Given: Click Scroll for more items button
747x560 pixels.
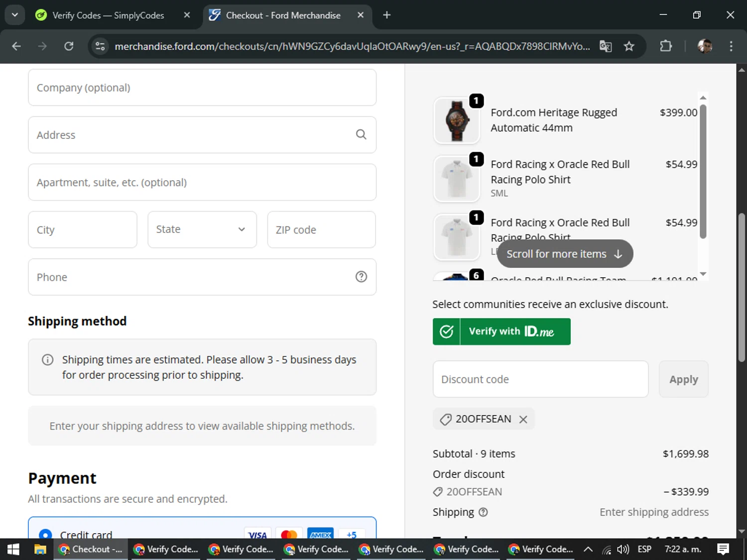Looking at the screenshot, I should point(565,254).
